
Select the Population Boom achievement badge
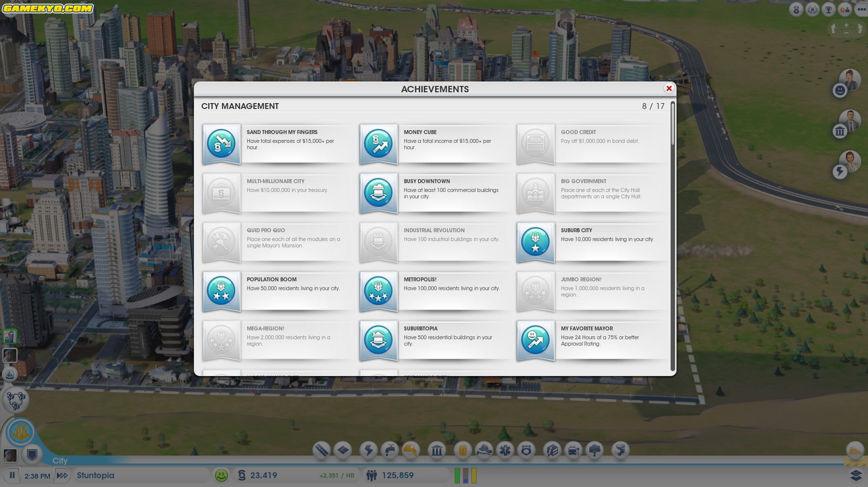click(x=221, y=291)
